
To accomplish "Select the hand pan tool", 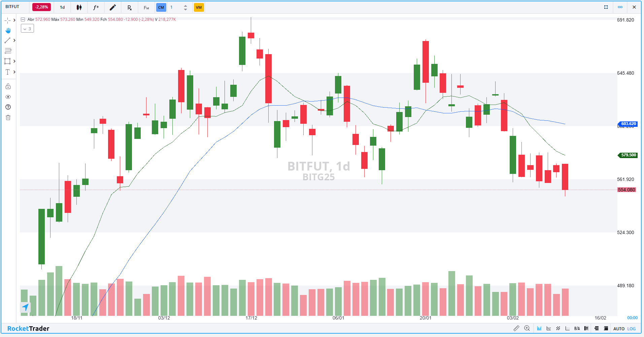I will 8,31.
